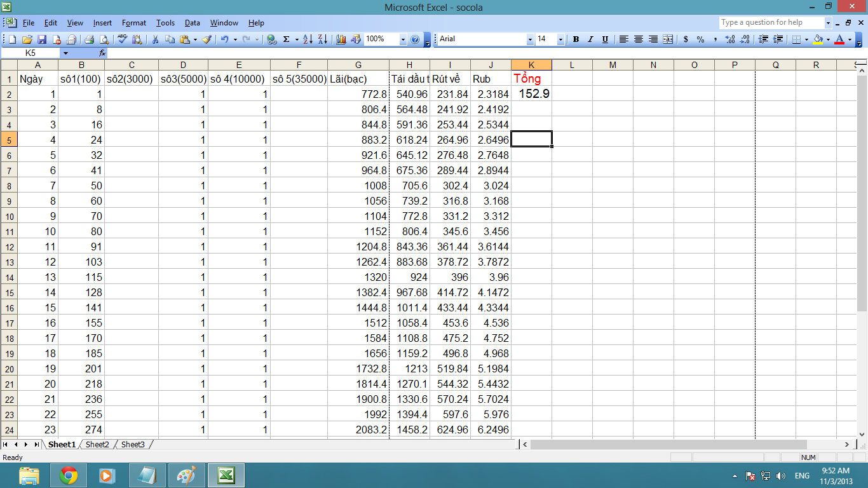Click the Save icon in the toolbar
The width and height of the screenshot is (868, 488).
coord(42,39)
